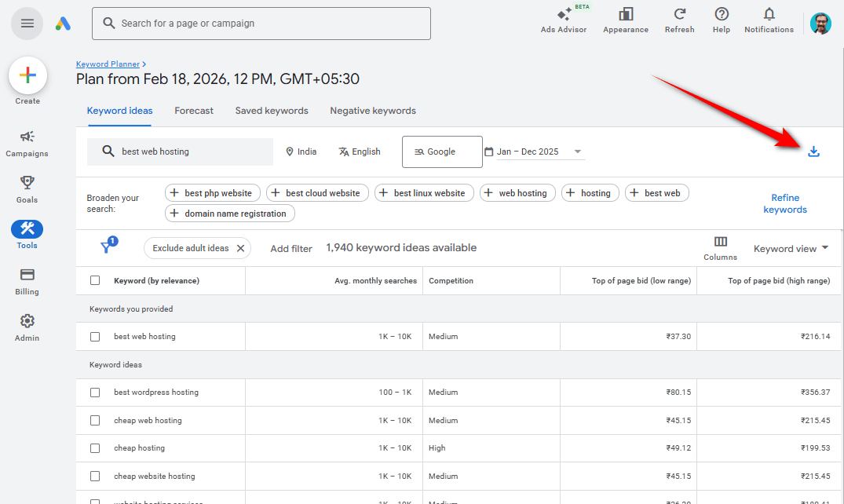Open Tools in the sidebar
844x504 pixels.
(x=27, y=236)
